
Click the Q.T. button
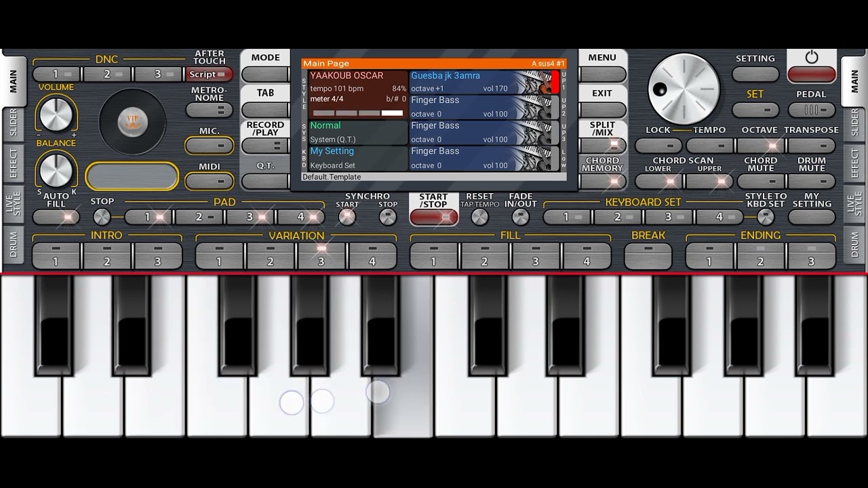pyautogui.click(x=265, y=181)
